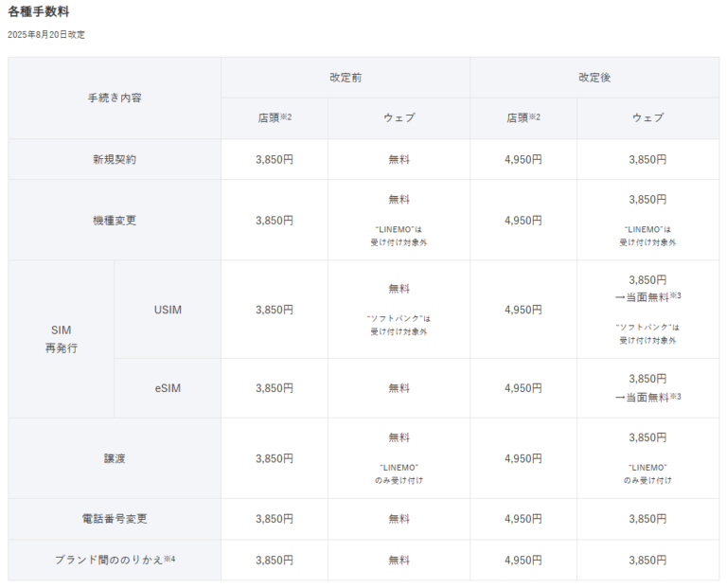
Task: Click the 改定後 column header
Action: click(x=594, y=77)
